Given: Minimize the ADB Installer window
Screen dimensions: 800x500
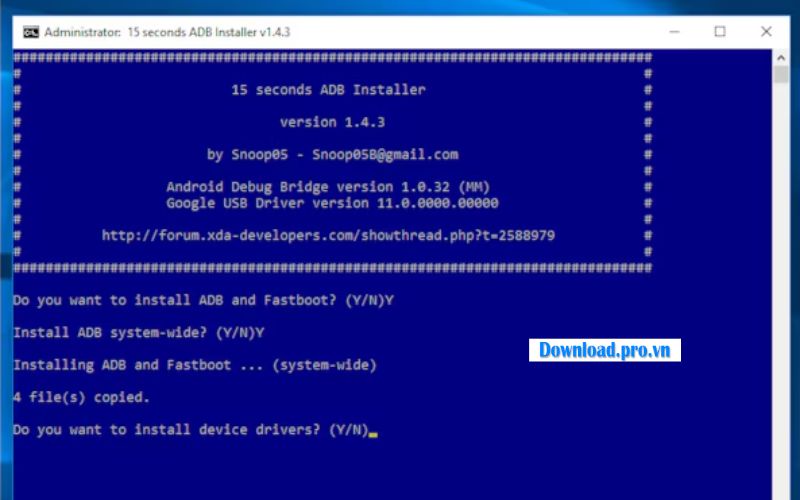Looking at the screenshot, I should click(x=674, y=32).
